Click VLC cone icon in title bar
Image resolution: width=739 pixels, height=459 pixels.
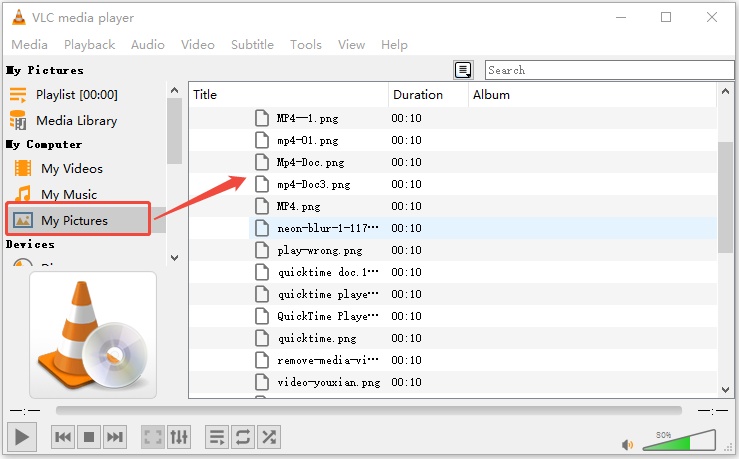pos(19,17)
